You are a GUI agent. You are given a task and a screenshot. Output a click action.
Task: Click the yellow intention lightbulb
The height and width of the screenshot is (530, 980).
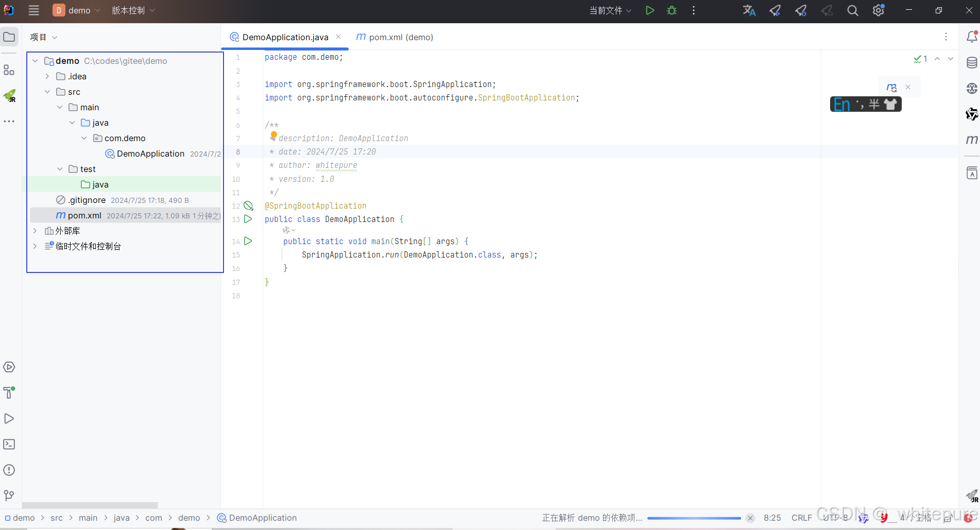click(x=274, y=135)
